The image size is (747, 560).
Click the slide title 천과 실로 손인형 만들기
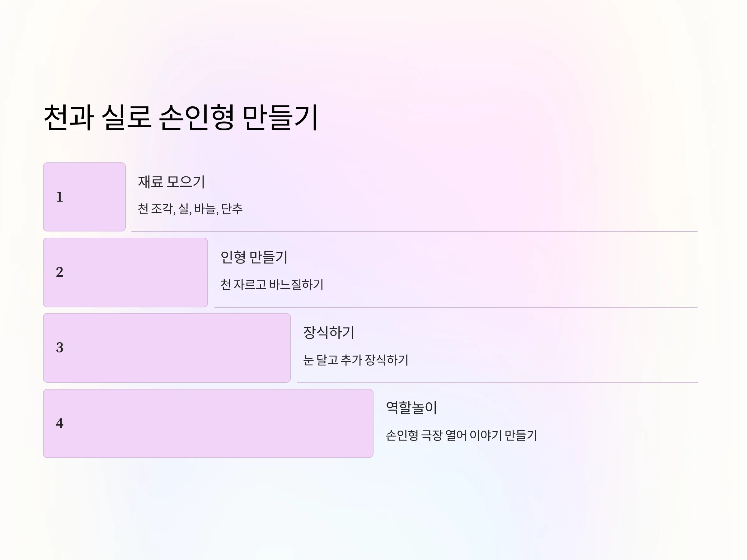click(x=181, y=118)
